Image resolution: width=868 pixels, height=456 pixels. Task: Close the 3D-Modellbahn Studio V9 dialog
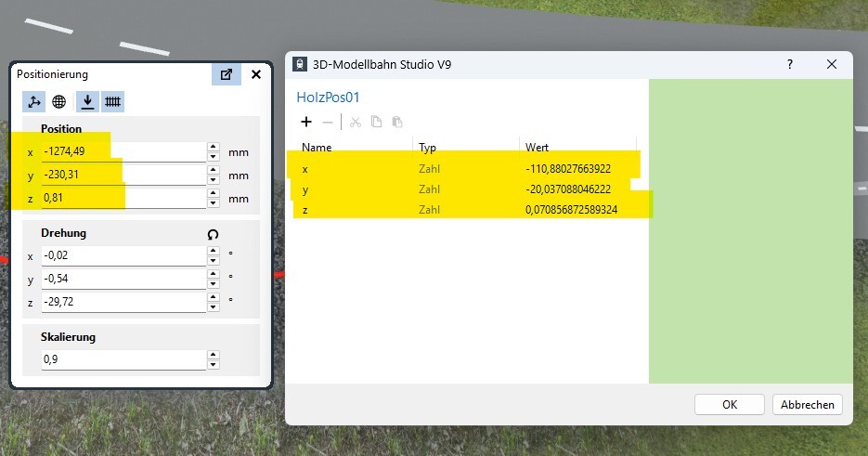click(832, 64)
